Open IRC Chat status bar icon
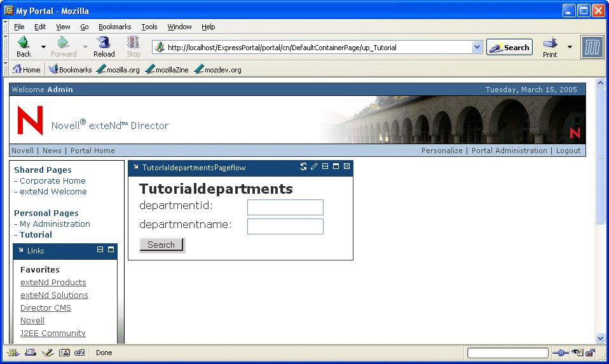609x364 pixels. click(x=80, y=353)
